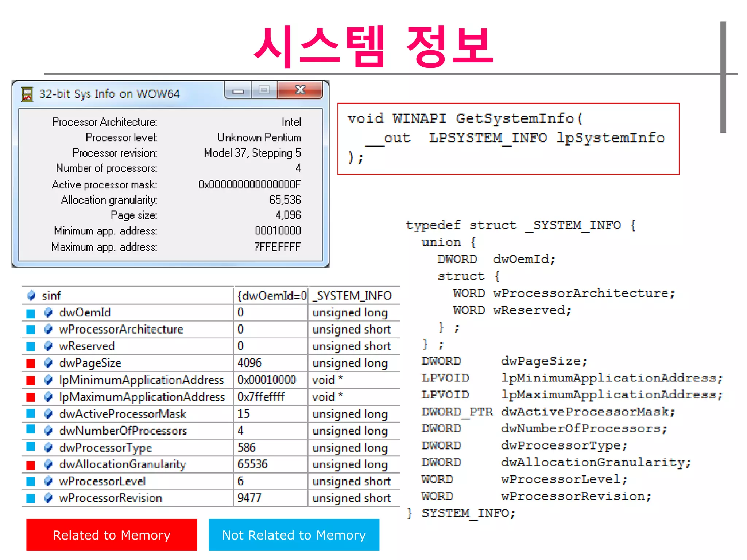Click the red marker beside lpMinimumApplicationAddress
This screenshot has height=560, width=747.
pyautogui.click(x=31, y=380)
